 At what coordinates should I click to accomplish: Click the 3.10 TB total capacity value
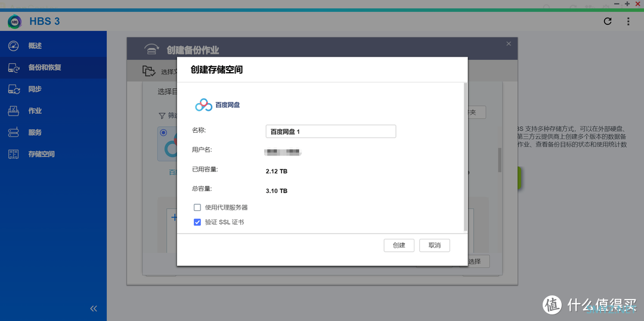tap(277, 191)
